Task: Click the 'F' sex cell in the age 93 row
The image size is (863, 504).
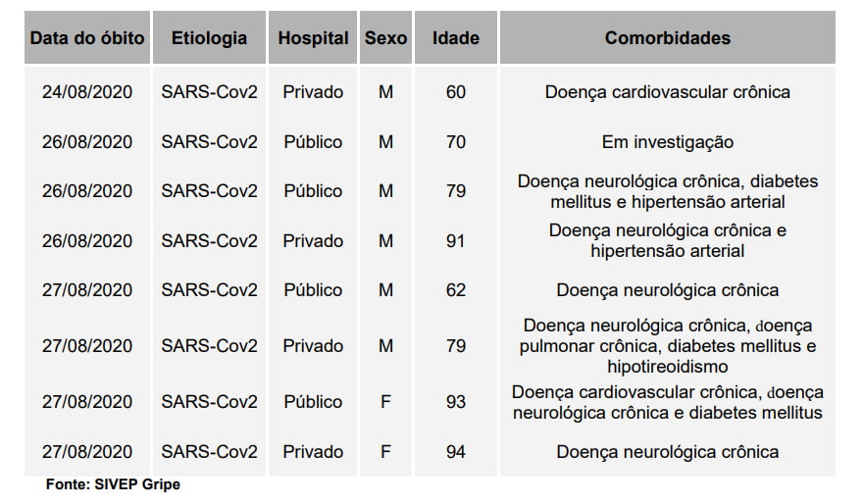Action: [385, 402]
